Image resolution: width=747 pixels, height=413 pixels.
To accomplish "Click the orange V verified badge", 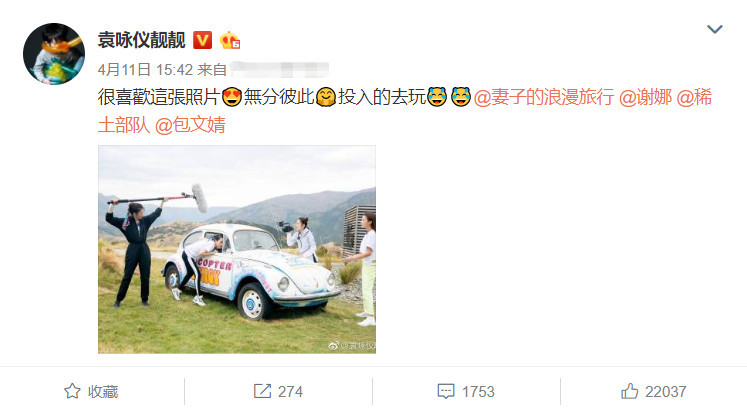I will [202, 40].
